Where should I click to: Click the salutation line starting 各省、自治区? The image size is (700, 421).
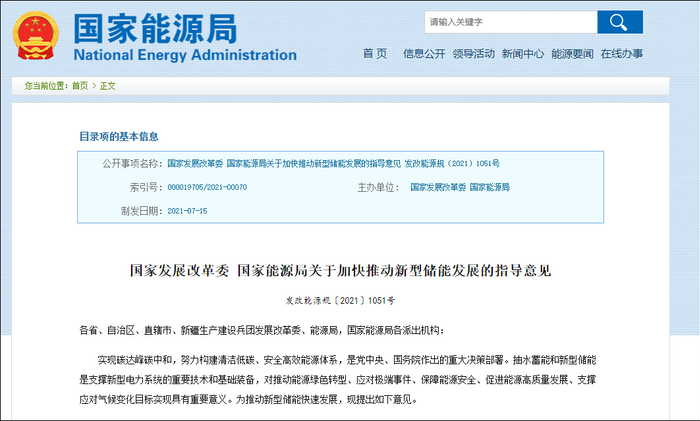tap(262, 330)
